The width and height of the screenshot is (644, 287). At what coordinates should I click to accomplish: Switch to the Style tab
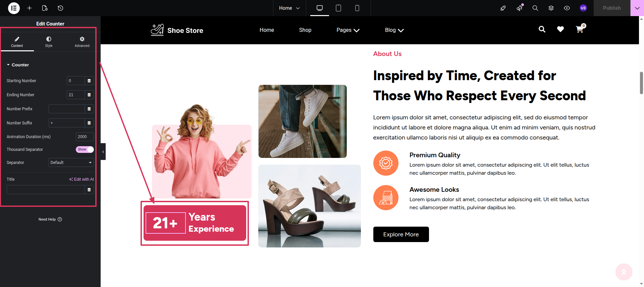point(49,42)
